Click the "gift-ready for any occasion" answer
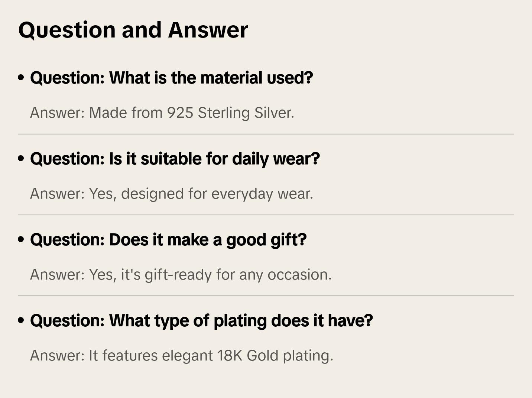532x398 pixels. tap(238, 275)
